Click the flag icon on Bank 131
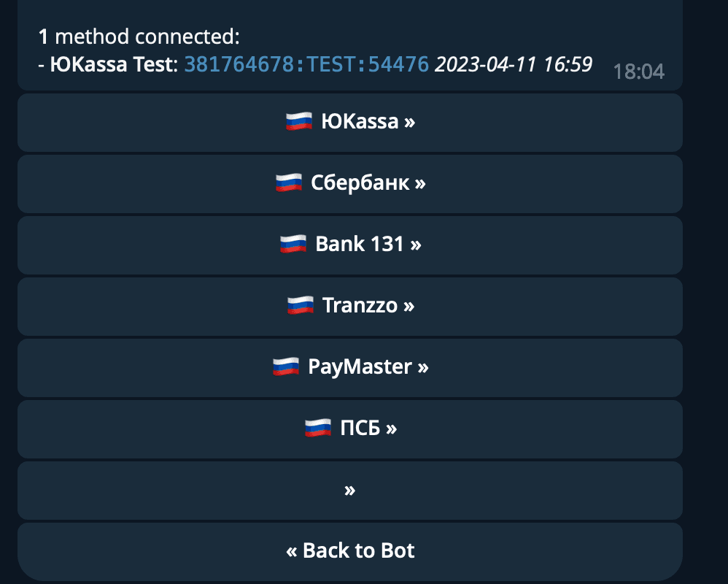This screenshot has height=584, width=728. [293, 244]
